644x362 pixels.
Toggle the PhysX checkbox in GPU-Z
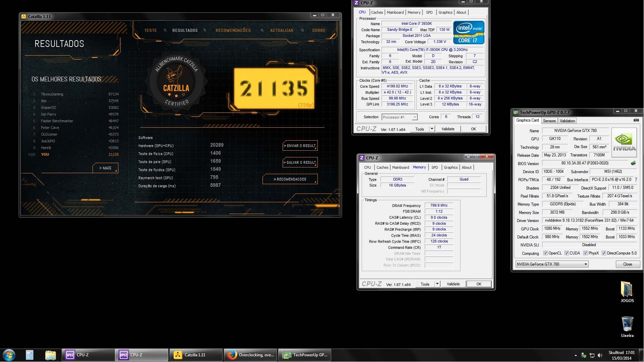pyautogui.click(x=585, y=253)
